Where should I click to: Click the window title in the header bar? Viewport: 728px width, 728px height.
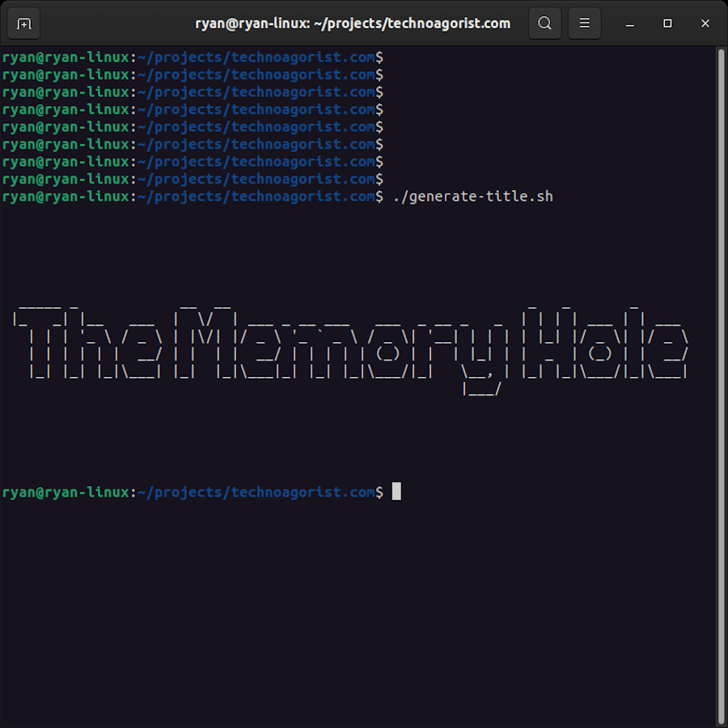(x=353, y=23)
